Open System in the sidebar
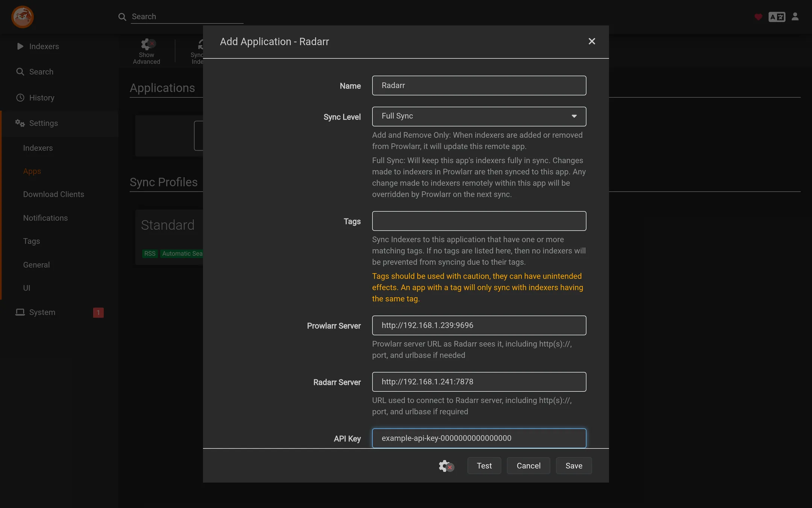 [x=59, y=312]
